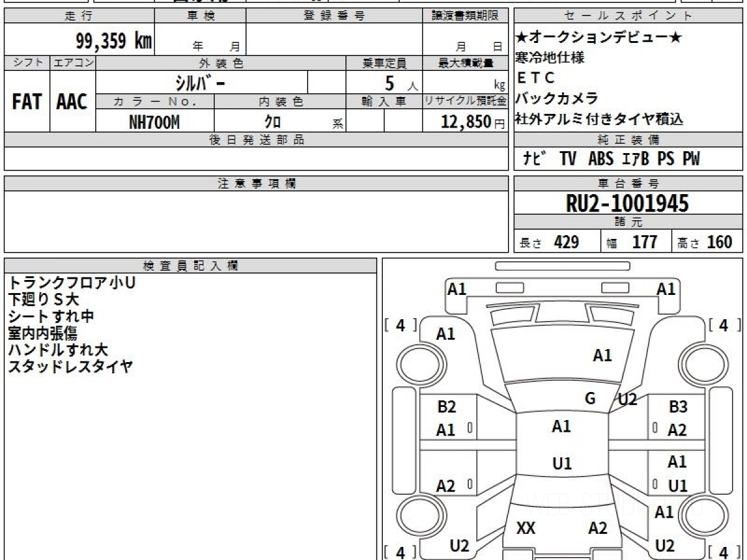Click color code NH700M
This screenshot has height=560, width=747.
click(154, 122)
